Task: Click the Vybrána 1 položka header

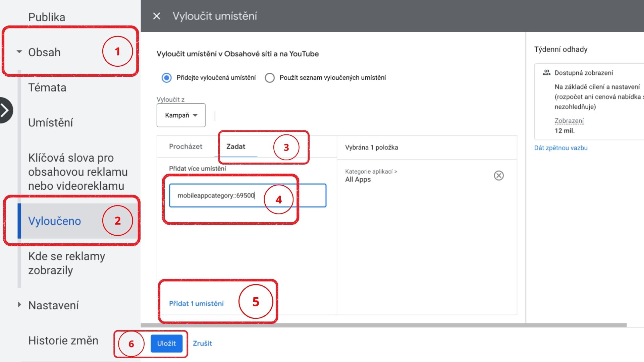Action: point(372,147)
